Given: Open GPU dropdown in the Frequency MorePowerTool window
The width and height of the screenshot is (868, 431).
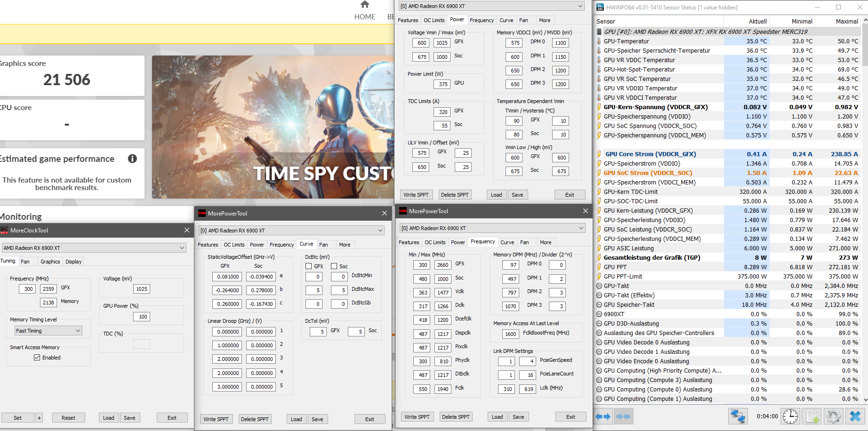Looking at the screenshot, I should [x=492, y=228].
